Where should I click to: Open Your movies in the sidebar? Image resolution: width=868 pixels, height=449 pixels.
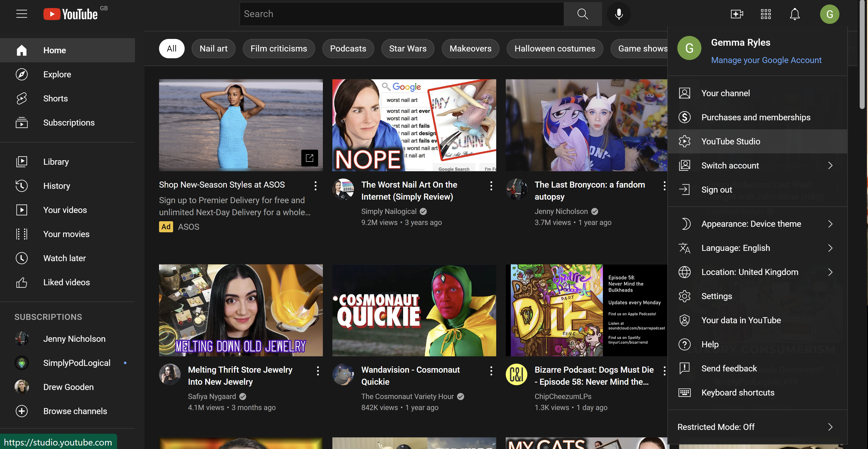pos(67,234)
